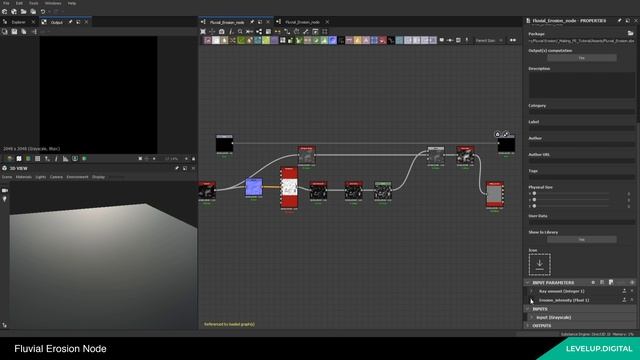Select the second Fluvial_Erosion_node graph tab

[302, 22]
